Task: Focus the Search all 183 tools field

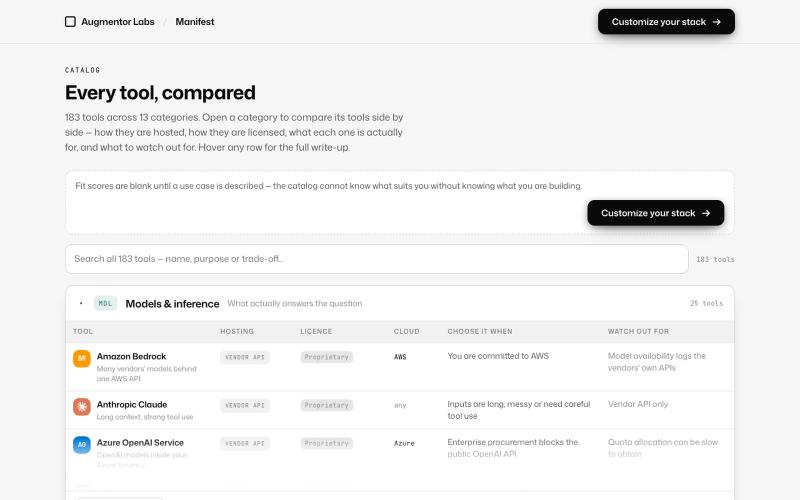Action: [x=377, y=259]
